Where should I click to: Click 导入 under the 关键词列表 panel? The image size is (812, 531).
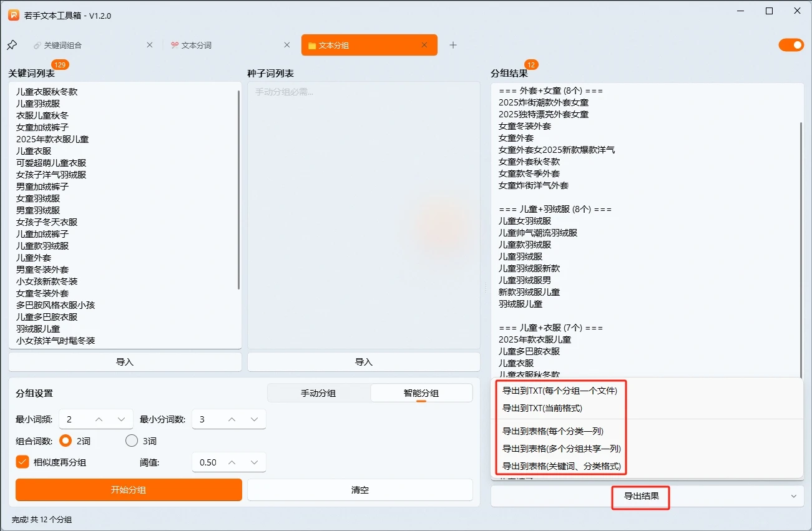tap(124, 361)
